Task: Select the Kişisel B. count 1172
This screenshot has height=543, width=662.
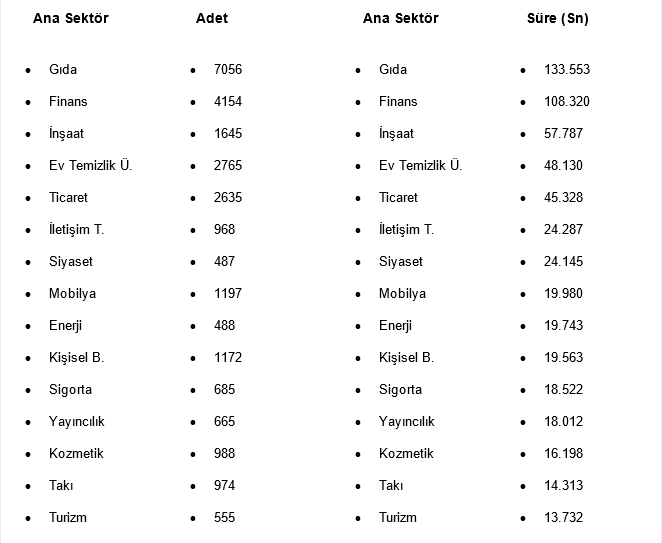Action: click(x=228, y=358)
